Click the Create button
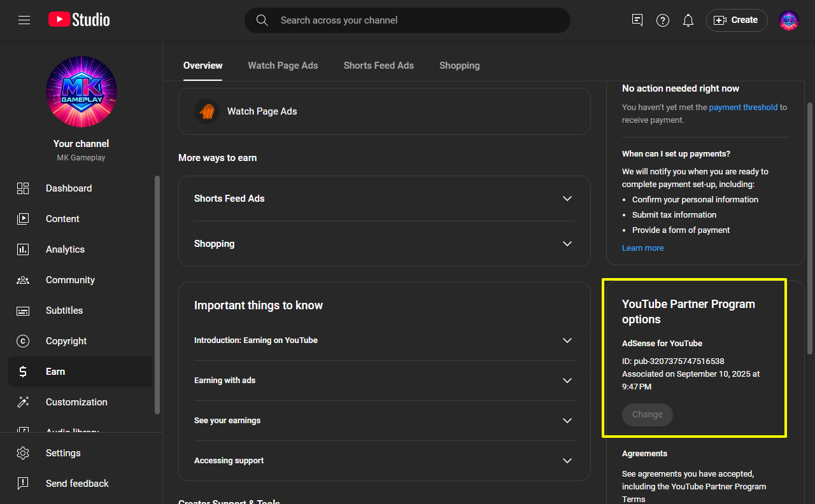Screen dimensions: 815x504 [x=737, y=20]
